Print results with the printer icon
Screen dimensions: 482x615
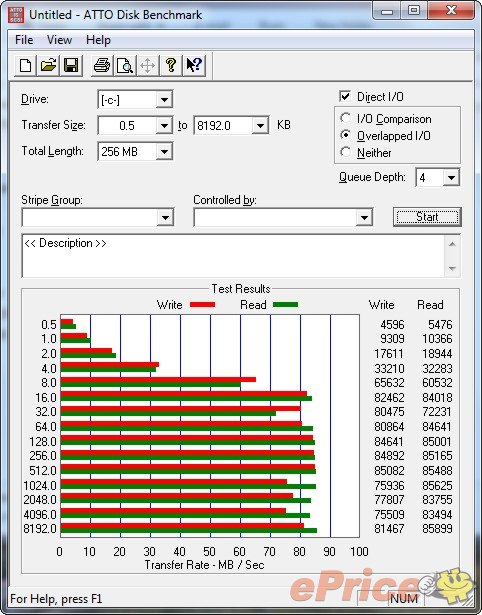coord(102,65)
